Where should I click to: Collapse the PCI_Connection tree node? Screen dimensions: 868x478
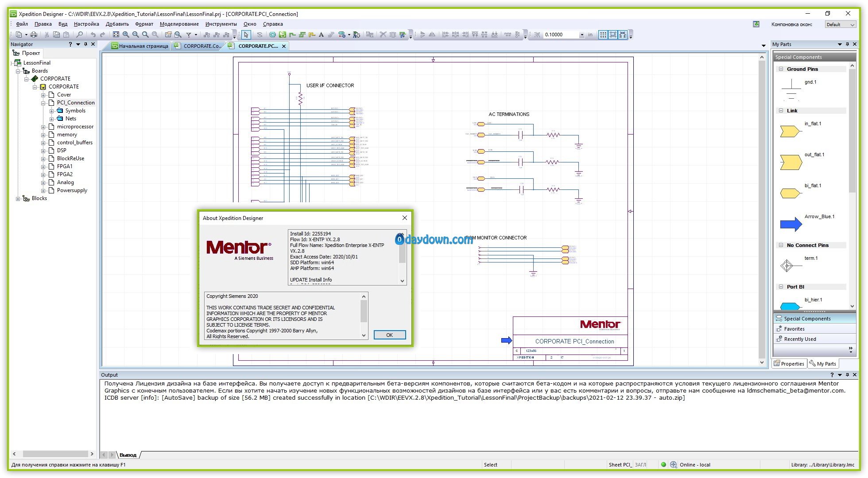coord(43,103)
